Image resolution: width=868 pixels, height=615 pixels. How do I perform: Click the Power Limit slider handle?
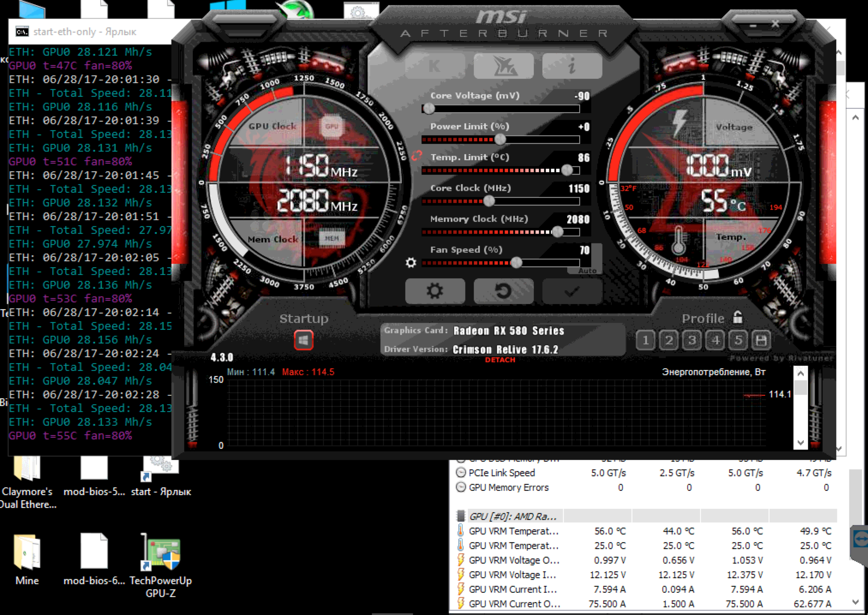click(500, 140)
